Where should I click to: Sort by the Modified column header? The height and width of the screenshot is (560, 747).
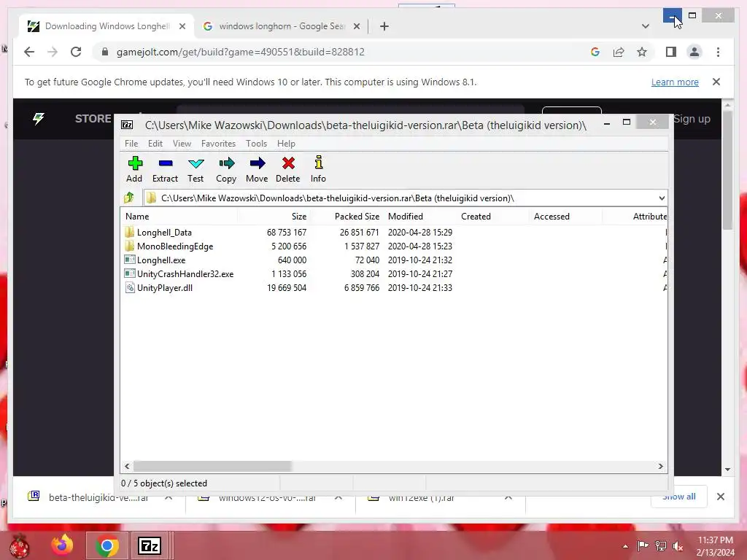pos(419,216)
